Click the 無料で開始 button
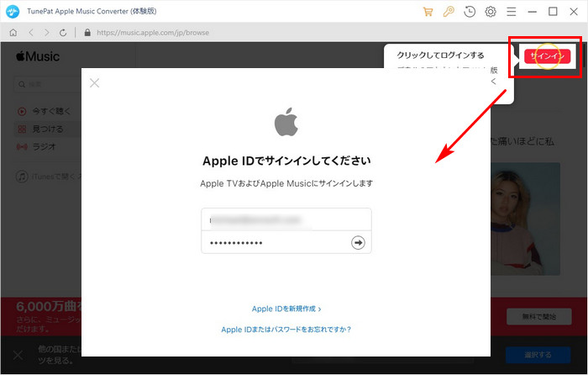This screenshot has width=588, height=375. (539, 317)
